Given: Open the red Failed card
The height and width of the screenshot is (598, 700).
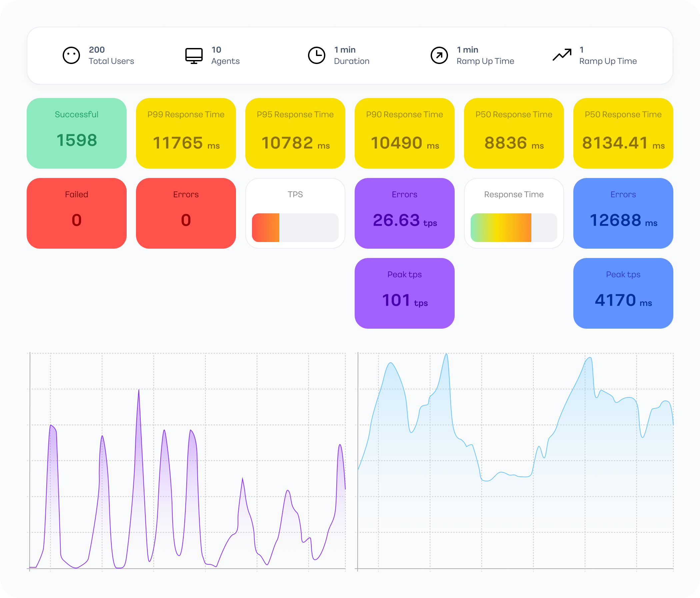Looking at the screenshot, I should (x=77, y=213).
